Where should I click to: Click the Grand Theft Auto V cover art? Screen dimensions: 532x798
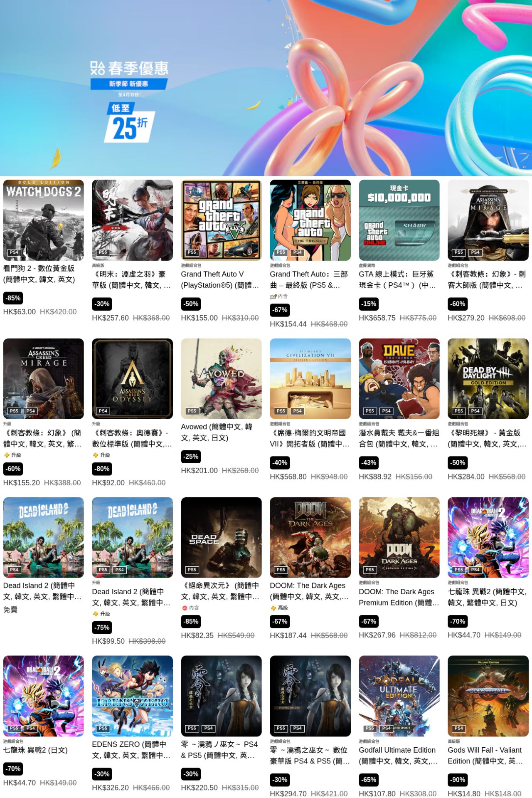221,220
